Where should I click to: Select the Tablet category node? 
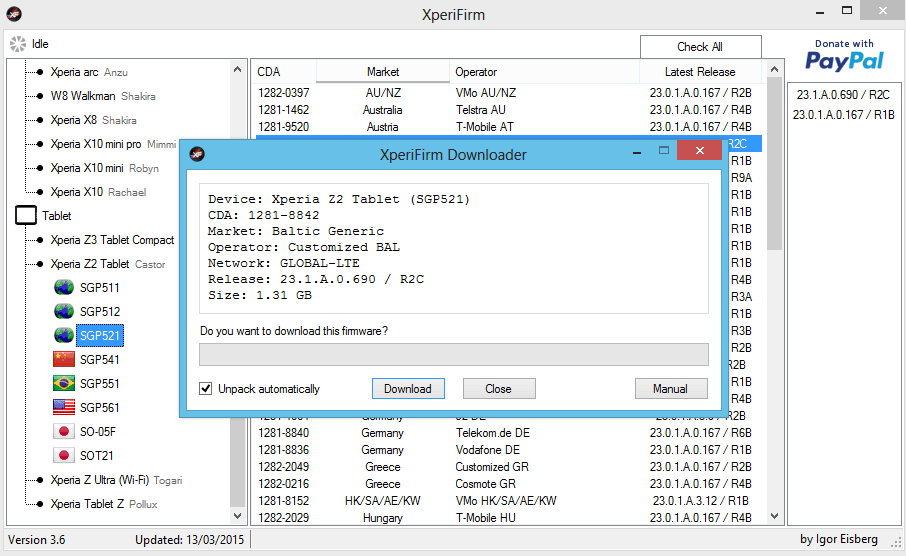tap(57, 216)
